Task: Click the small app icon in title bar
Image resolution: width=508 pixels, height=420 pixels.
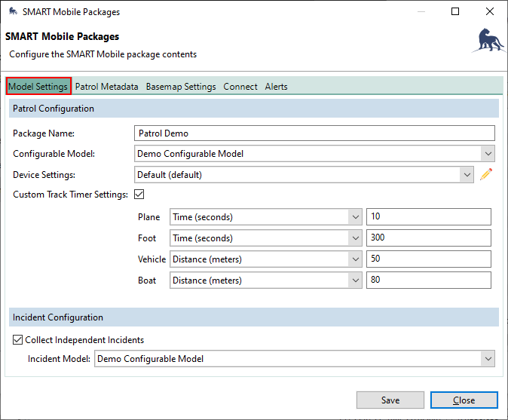Action: [11, 12]
